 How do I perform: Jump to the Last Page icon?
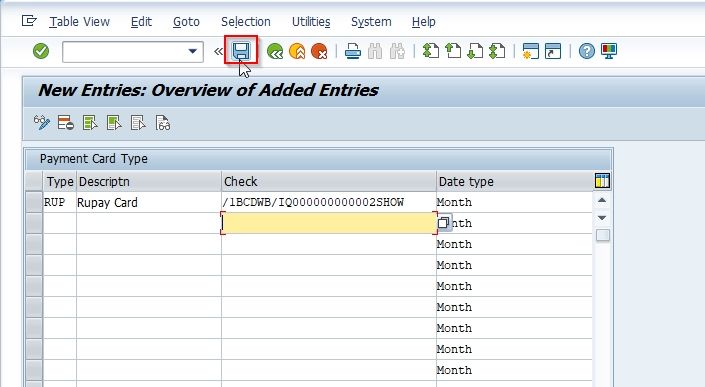point(497,51)
